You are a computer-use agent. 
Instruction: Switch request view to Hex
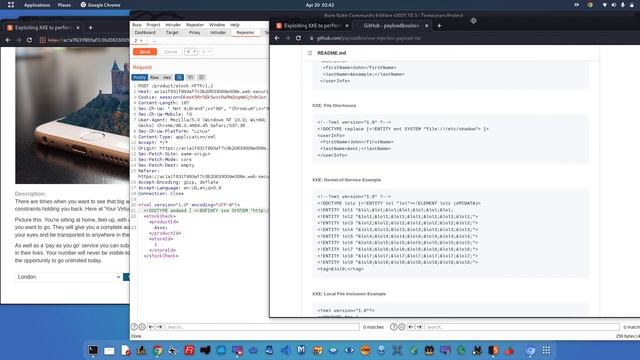(167, 77)
